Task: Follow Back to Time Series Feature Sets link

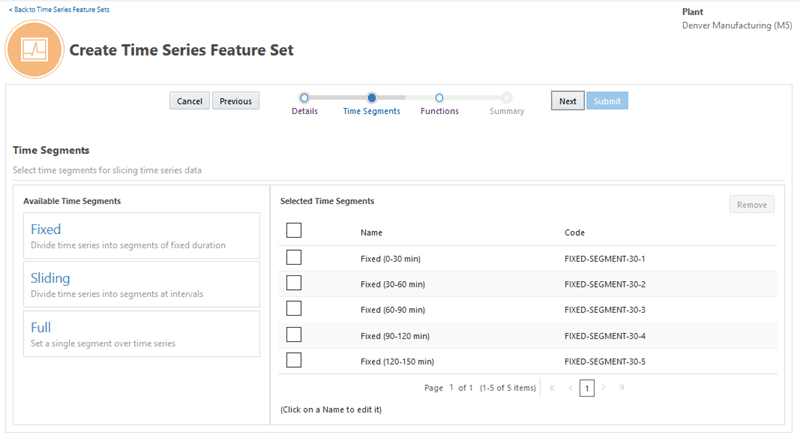Action: [59, 9]
